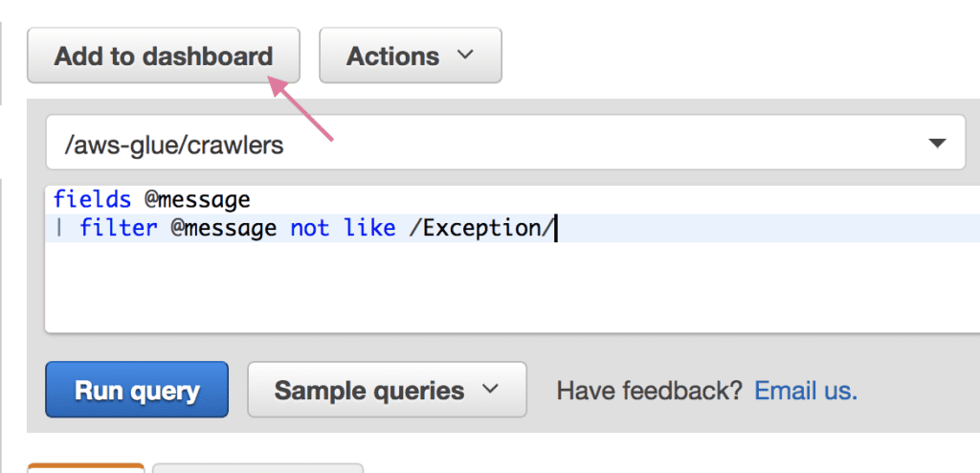Click the chevron on the Actions button
The width and height of the screenshot is (980, 473).
(x=464, y=56)
